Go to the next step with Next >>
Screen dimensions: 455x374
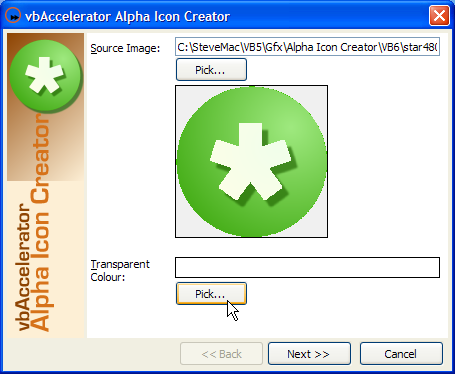click(x=309, y=354)
